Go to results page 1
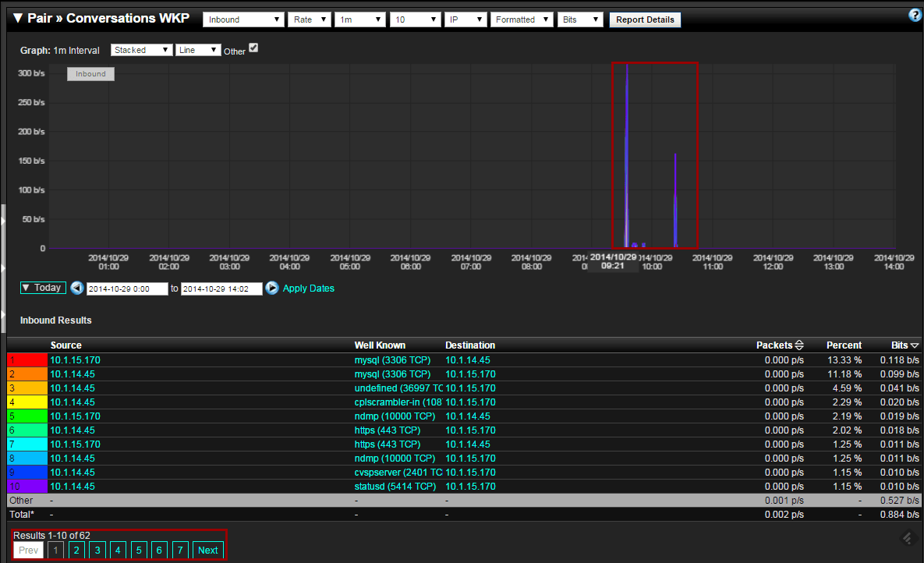924x563 pixels. [x=55, y=550]
